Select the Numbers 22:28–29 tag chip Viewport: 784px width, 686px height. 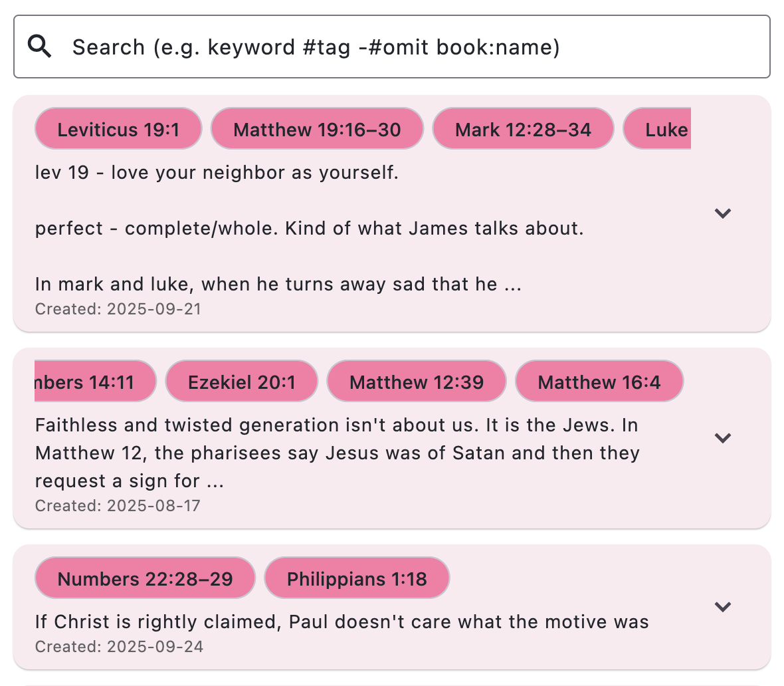[144, 578]
